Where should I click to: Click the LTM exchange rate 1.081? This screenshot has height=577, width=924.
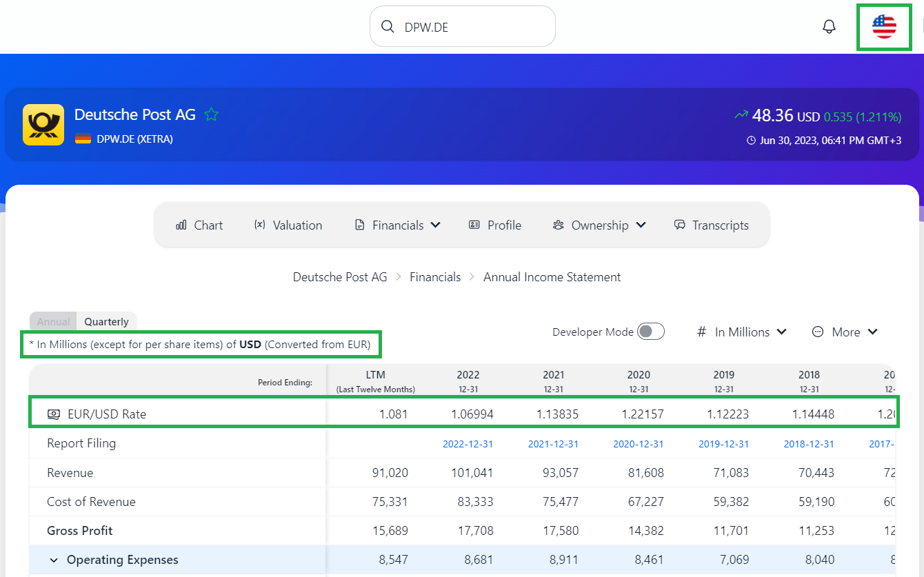[394, 414]
